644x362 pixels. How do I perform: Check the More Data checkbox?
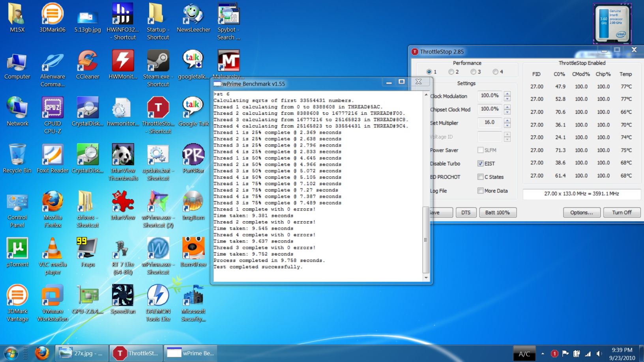click(x=480, y=191)
